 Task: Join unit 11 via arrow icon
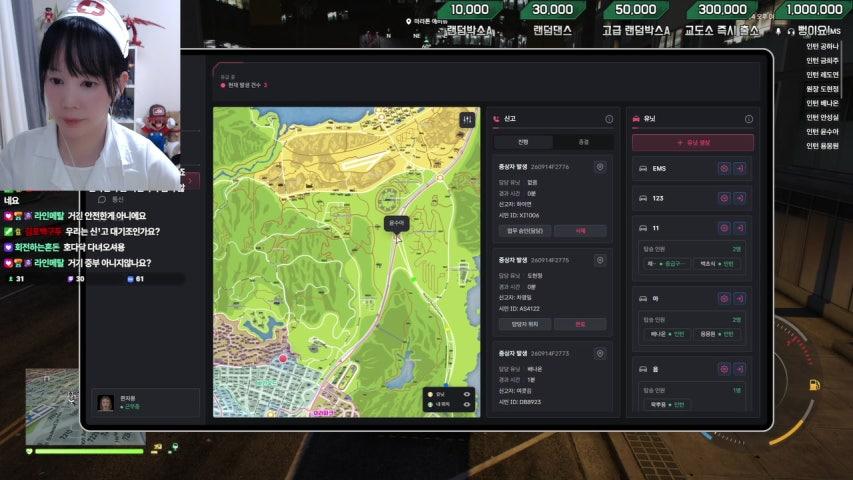click(740, 228)
